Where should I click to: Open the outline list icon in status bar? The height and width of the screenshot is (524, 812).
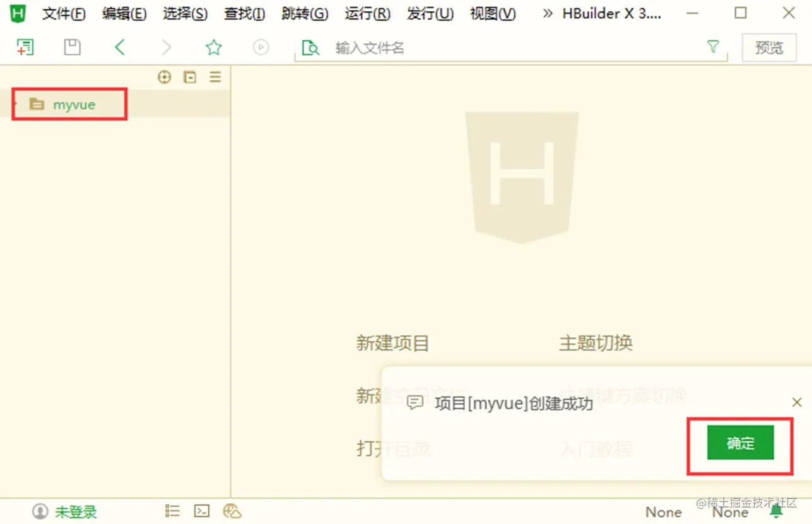click(x=172, y=511)
